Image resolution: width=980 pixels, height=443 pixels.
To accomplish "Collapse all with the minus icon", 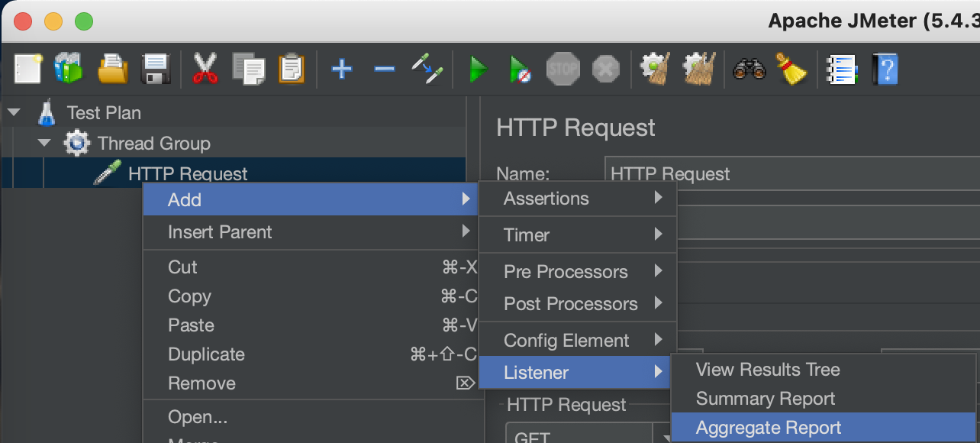I will (384, 70).
